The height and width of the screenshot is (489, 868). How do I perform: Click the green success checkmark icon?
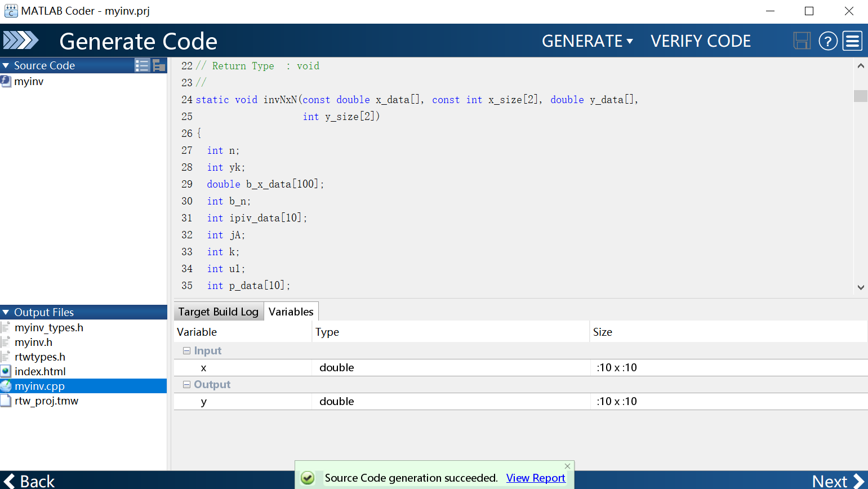pos(308,478)
